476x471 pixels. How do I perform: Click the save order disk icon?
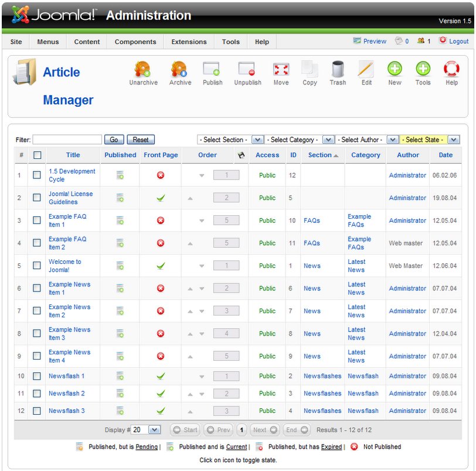pyautogui.click(x=242, y=155)
